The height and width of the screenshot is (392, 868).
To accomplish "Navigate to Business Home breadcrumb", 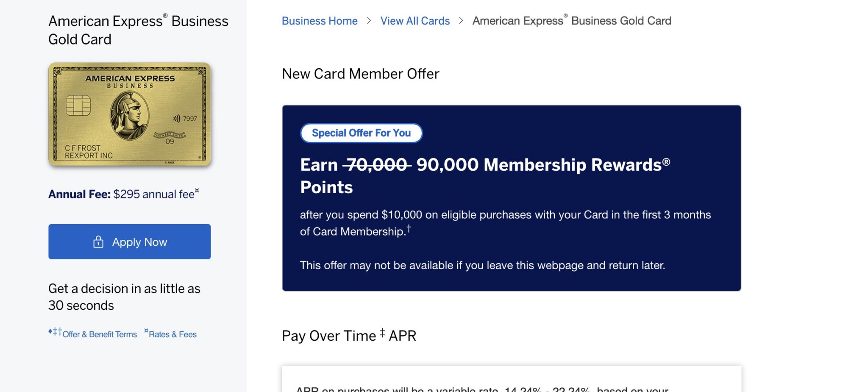I will click(320, 21).
